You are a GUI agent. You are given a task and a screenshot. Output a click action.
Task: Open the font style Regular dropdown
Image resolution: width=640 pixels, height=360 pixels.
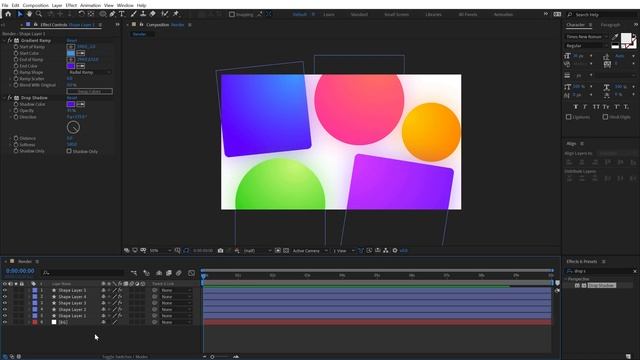[587, 46]
